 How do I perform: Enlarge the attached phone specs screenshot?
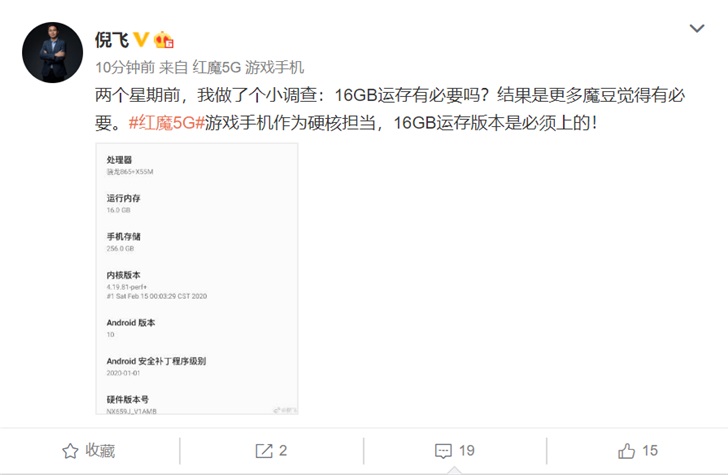(197, 279)
